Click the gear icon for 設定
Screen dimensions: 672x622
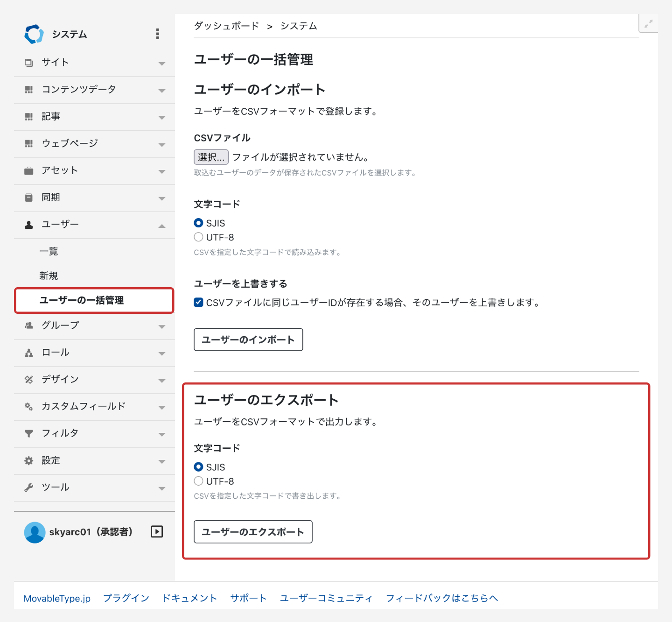pyautogui.click(x=29, y=461)
